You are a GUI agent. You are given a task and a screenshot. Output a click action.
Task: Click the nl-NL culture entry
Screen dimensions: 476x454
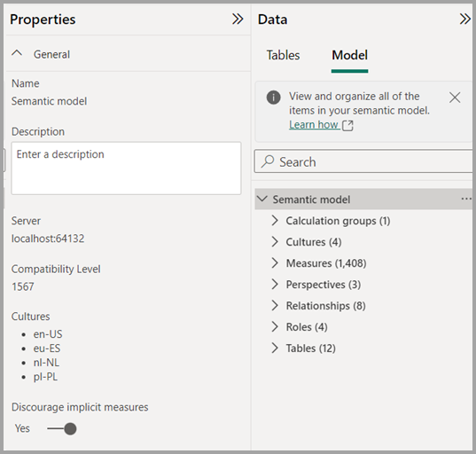46,363
